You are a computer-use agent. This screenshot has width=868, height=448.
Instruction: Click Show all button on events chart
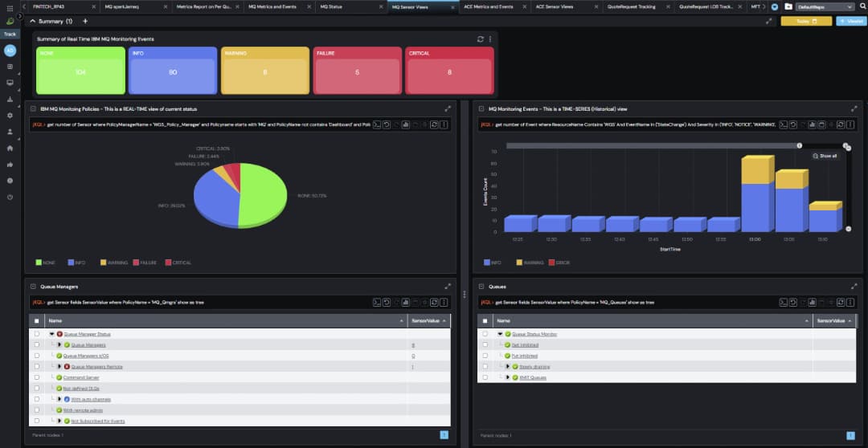(x=825, y=156)
